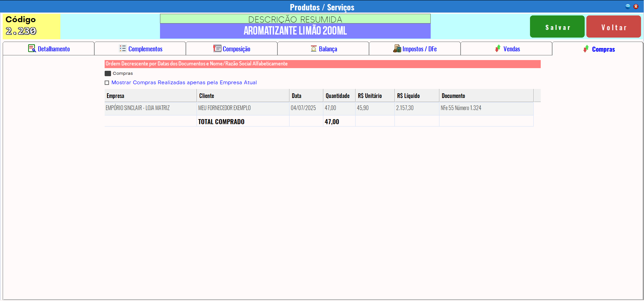Click the green Salvar button
Screen dimensions: 644x301
(557, 27)
